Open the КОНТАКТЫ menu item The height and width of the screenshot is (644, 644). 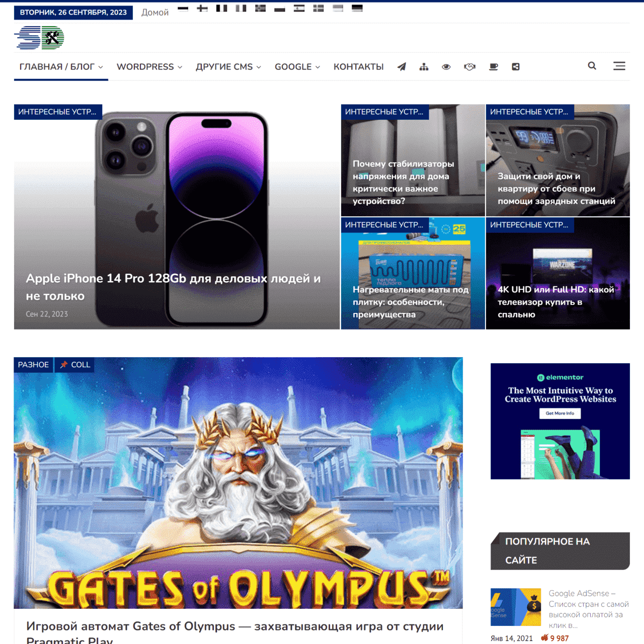coord(359,66)
